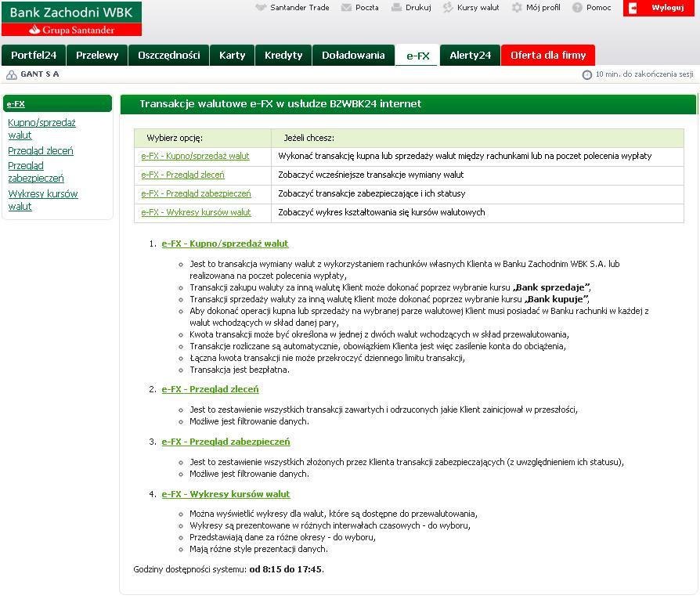The image size is (700, 599).
Task: Click the Mój profil gear icon
Action: [517, 8]
